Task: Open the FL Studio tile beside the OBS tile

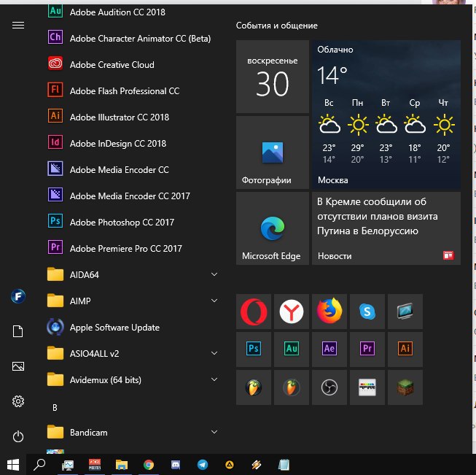Action: coord(292,387)
